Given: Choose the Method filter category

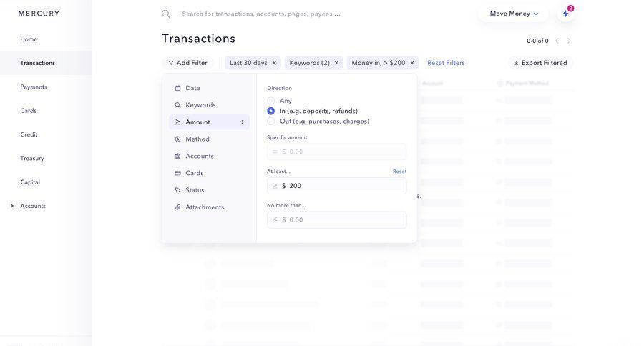Looking at the screenshot, I should pyautogui.click(x=209, y=139).
